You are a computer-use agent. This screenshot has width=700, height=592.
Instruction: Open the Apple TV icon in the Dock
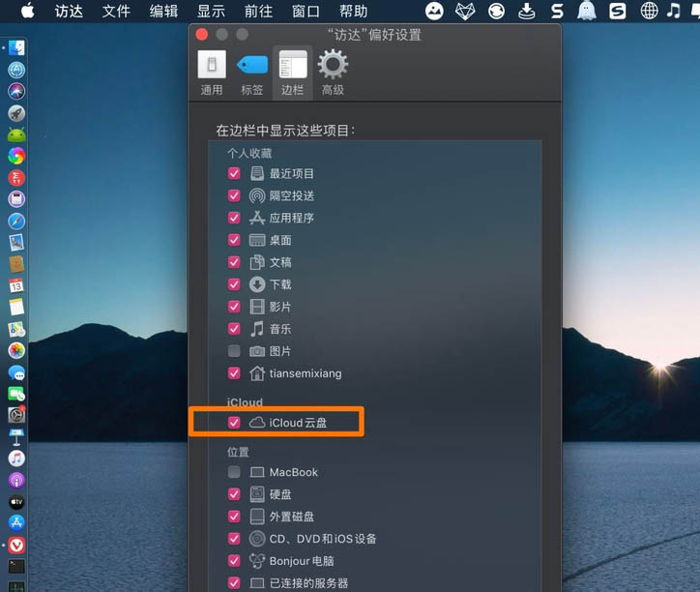[x=16, y=502]
